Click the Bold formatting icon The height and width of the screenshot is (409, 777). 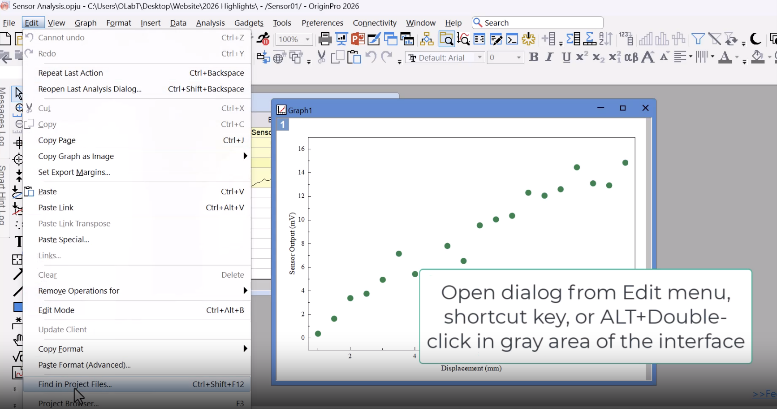(x=534, y=57)
